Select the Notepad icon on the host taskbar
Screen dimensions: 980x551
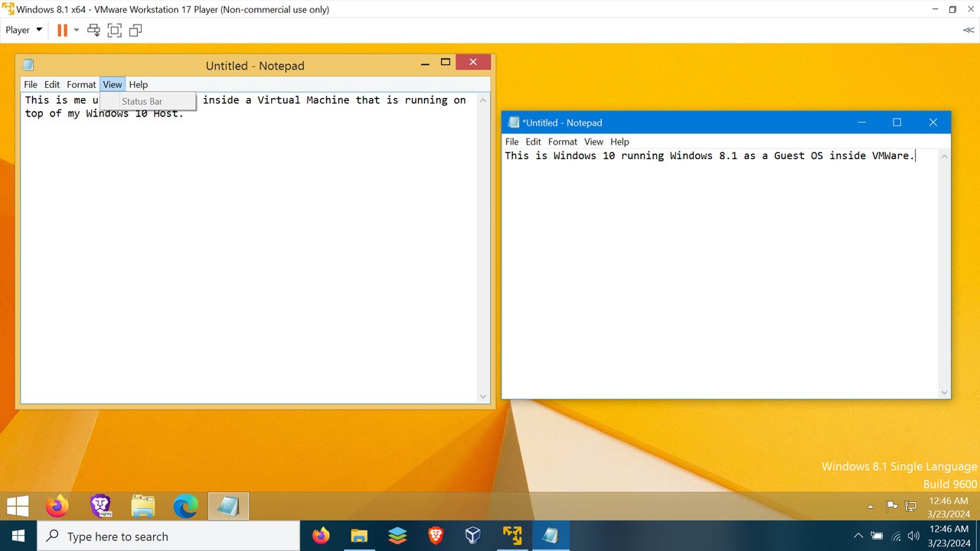pos(550,536)
